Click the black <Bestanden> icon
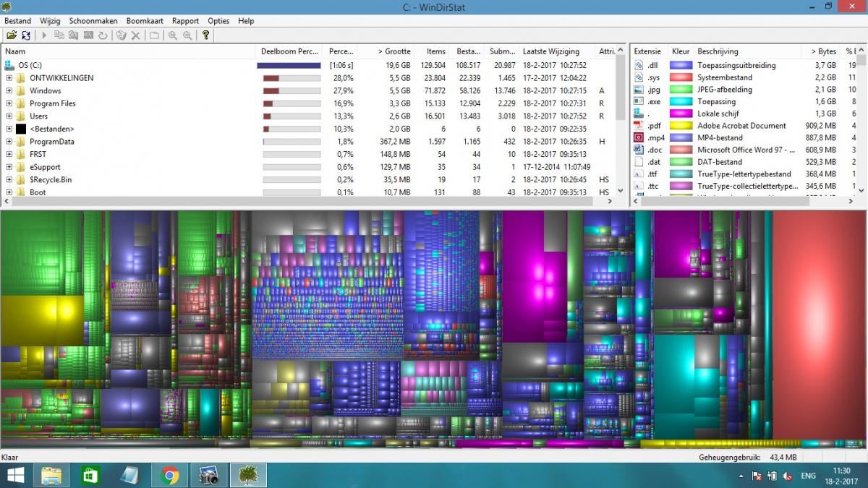Screen dimensions: 868x488 click(21, 129)
